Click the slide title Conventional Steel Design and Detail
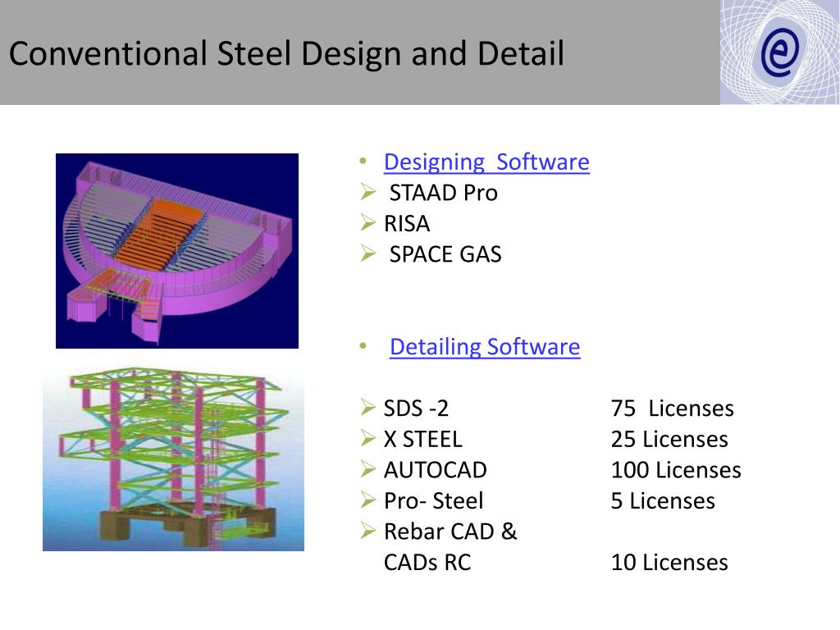This screenshot has width=840, height=630. click(x=286, y=53)
